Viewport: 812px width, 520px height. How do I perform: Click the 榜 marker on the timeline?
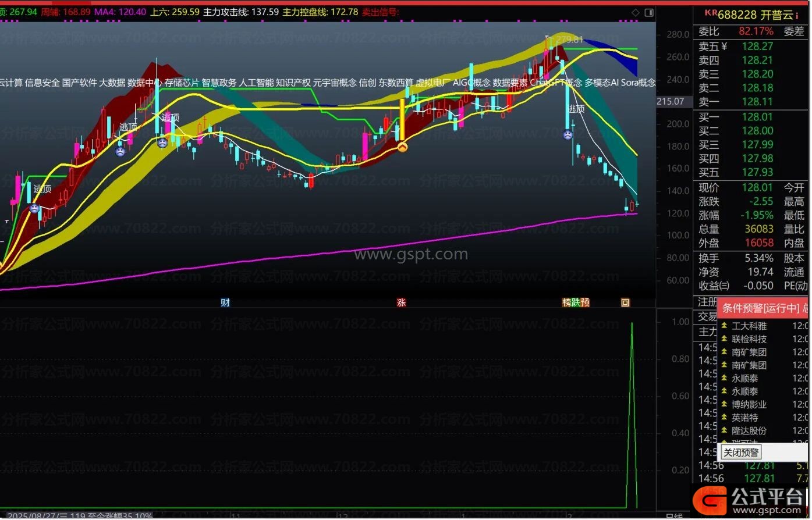click(x=566, y=302)
